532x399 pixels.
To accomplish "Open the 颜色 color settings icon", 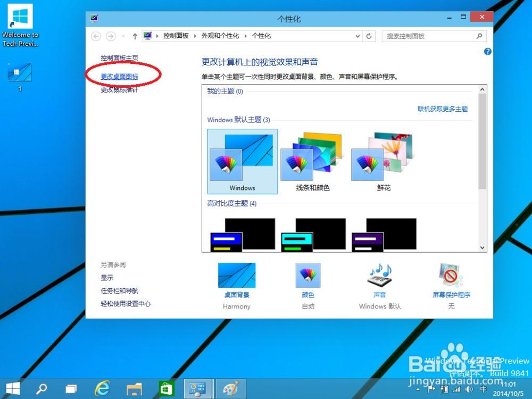I will (307, 275).
